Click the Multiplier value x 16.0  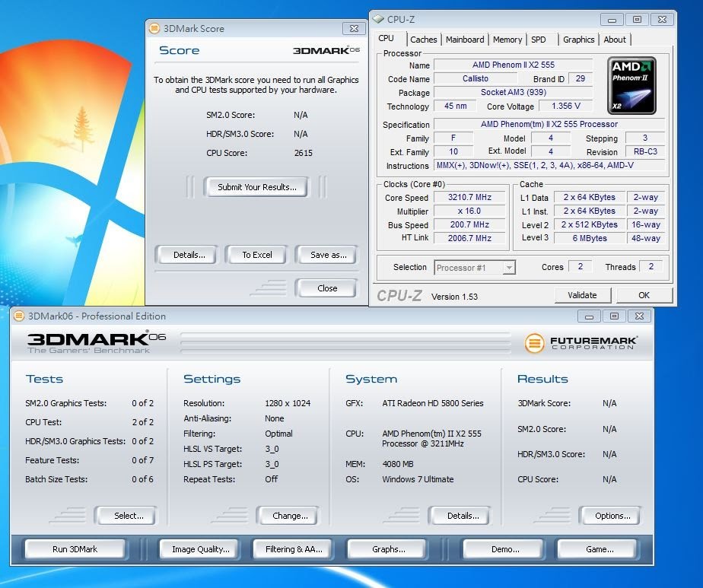[469, 211]
